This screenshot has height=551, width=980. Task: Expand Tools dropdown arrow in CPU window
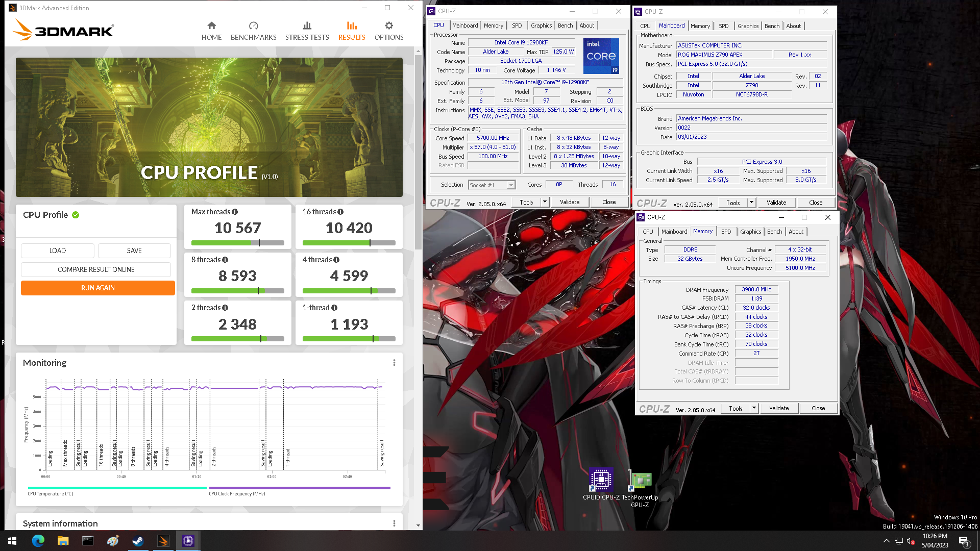pos(545,202)
